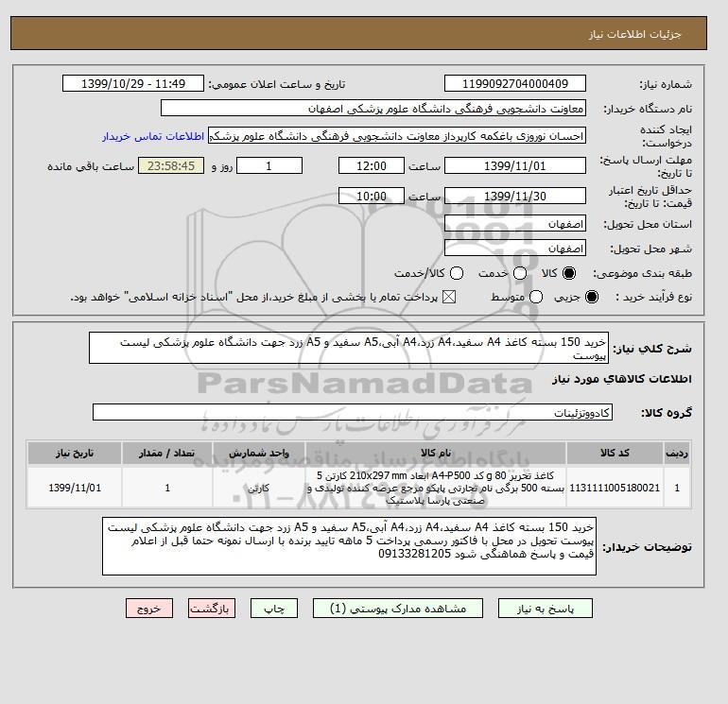Click product code 113111005180021 cell
The width and height of the screenshot is (728, 704).
click(x=615, y=488)
